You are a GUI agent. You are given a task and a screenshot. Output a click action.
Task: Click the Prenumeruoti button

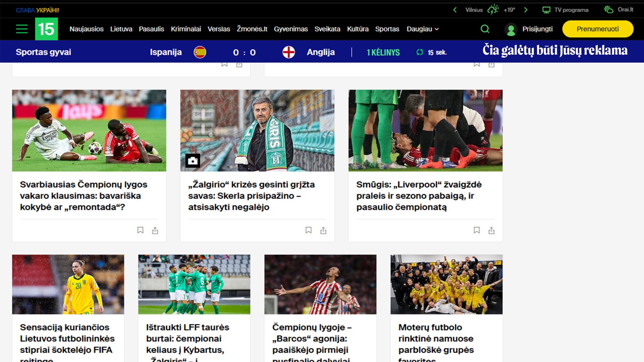coord(597,29)
